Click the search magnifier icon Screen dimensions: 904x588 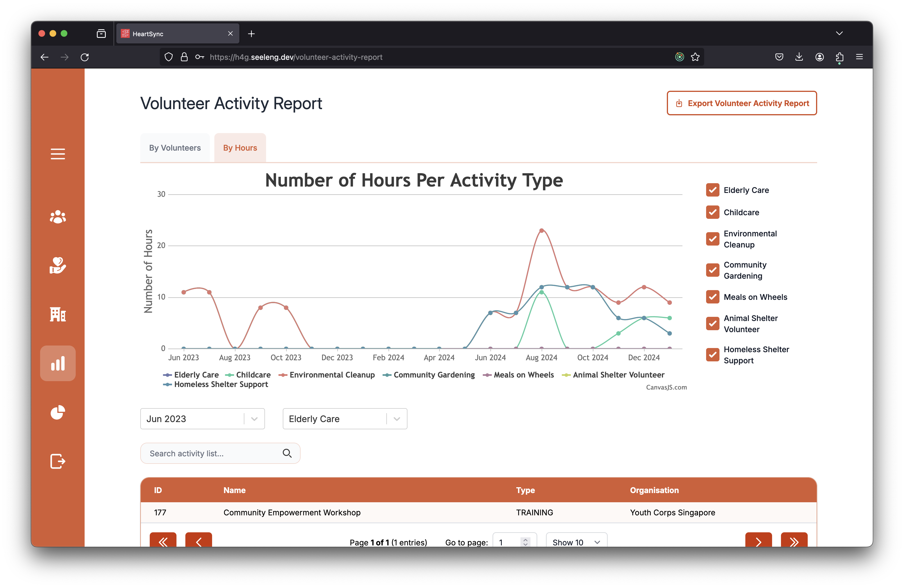pyautogui.click(x=287, y=453)
